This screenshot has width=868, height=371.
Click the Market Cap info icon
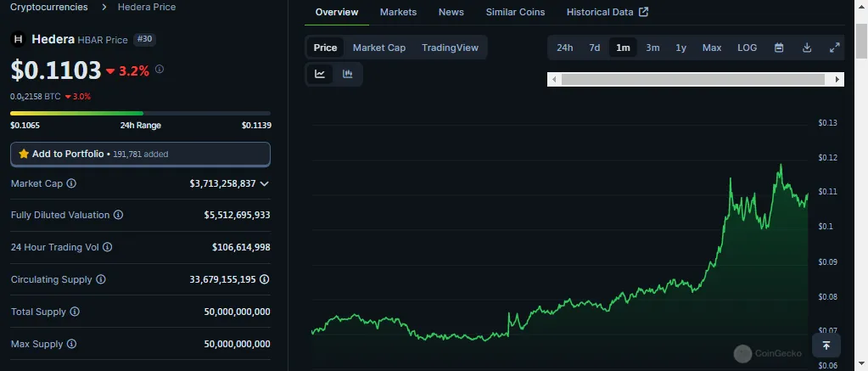[71, 183]
